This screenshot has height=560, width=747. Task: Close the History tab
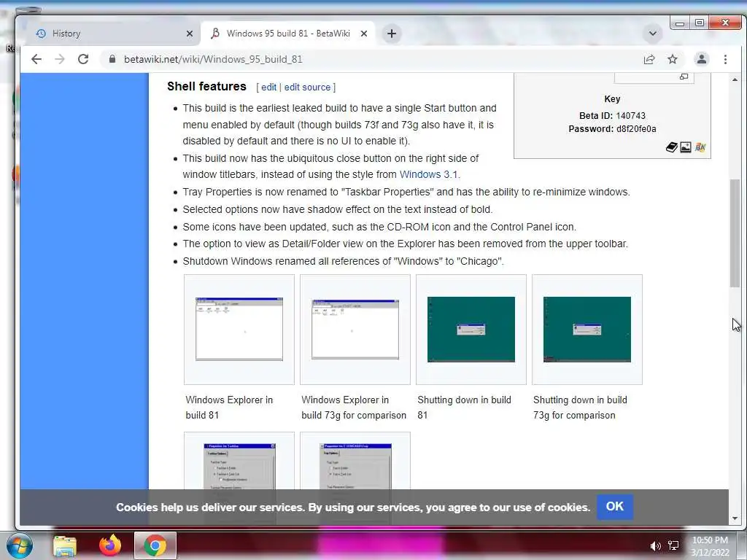pos(190,34)
